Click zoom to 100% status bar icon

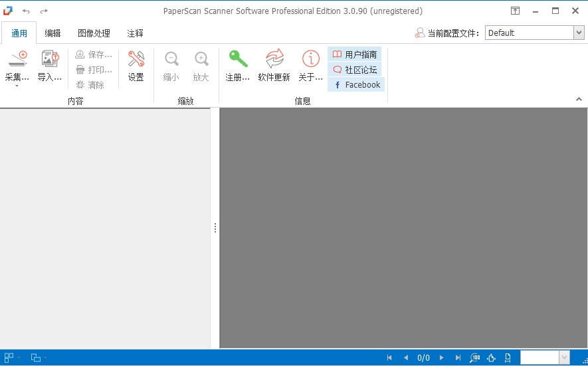(474, 358)
